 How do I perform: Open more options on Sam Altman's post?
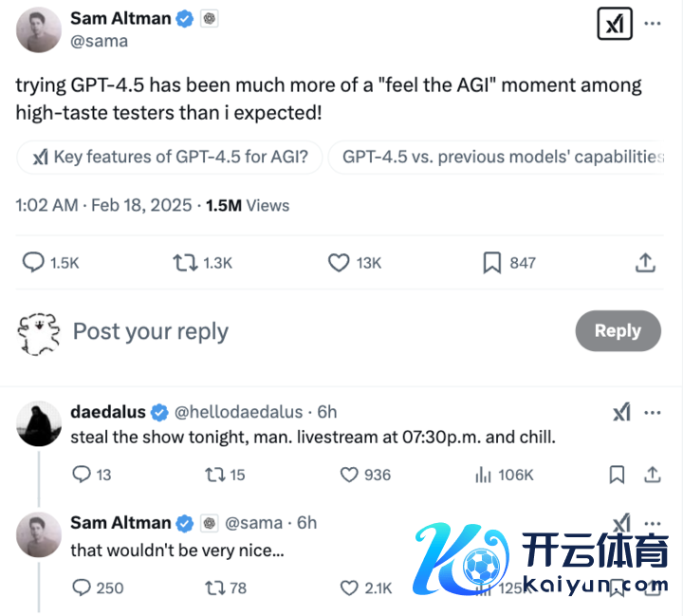coord(653,25)
